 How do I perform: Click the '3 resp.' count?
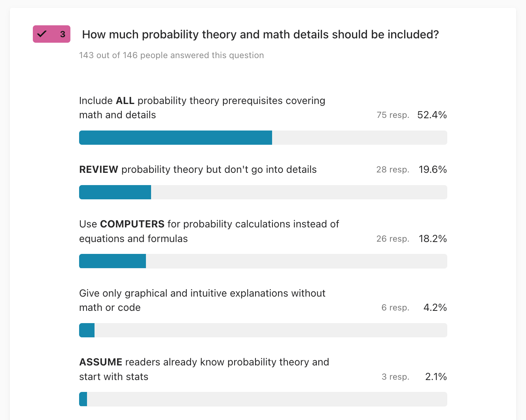click(x=395, y=377)
